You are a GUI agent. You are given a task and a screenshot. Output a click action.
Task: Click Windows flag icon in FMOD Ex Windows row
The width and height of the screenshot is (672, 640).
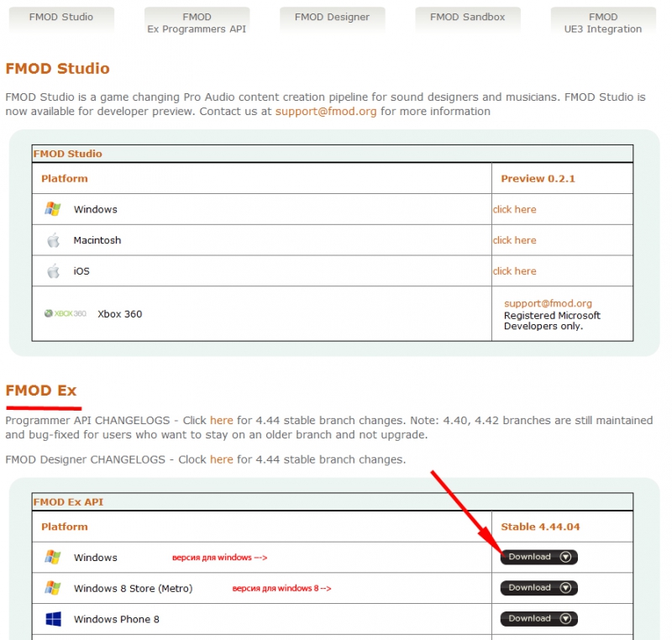point(53,557)
